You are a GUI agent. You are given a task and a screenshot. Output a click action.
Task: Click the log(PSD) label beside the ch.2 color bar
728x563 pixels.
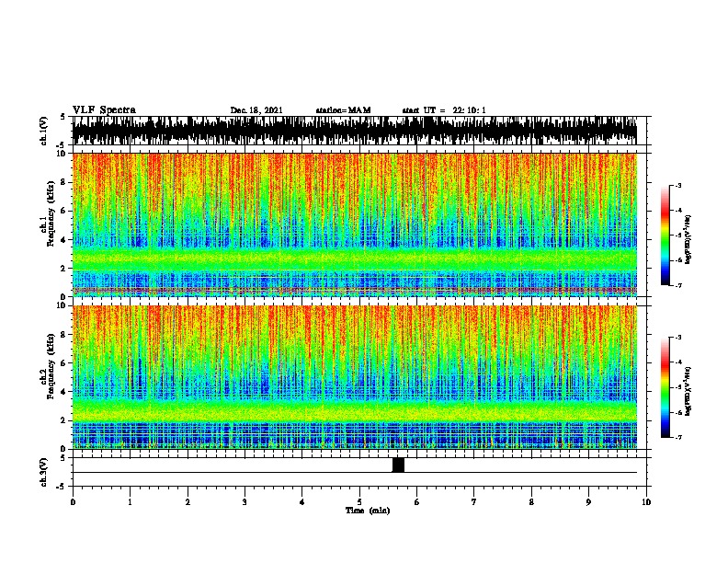pos(688,391)
